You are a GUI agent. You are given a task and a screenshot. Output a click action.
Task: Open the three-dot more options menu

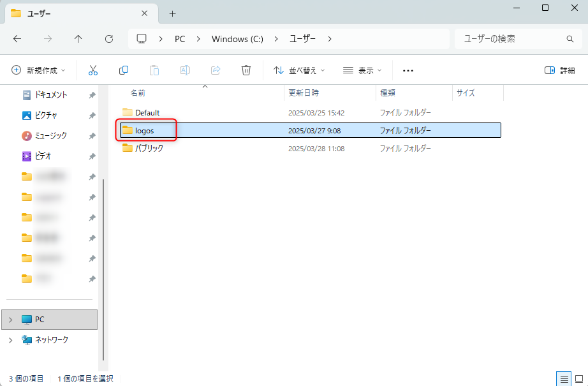(408, 70)
